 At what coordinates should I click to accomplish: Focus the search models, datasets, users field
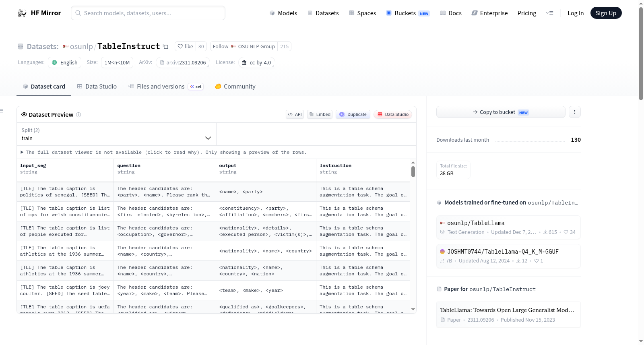click(148, 13)
